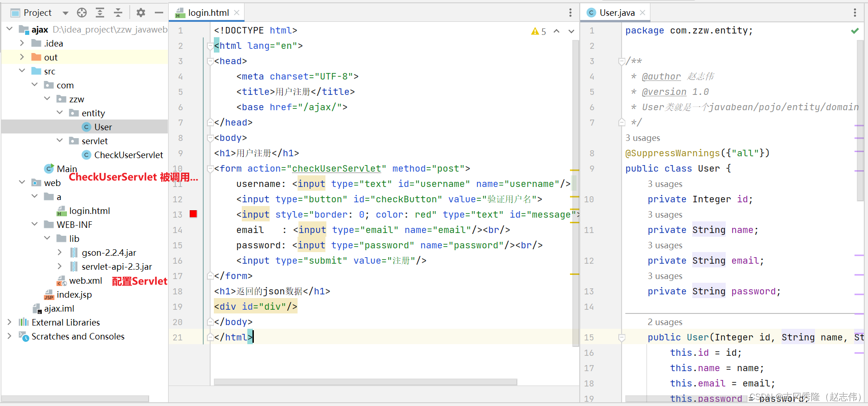Viewport: 868px width, 406px height.
Task: Open the Project view dropdown arrow
Action: click(65, 13)
